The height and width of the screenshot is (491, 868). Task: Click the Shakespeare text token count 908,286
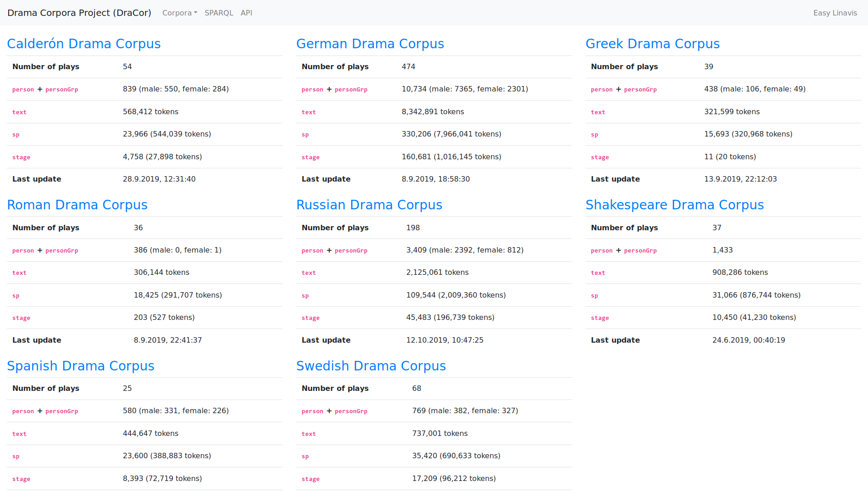pyautogui.click(x=740, y=272)
